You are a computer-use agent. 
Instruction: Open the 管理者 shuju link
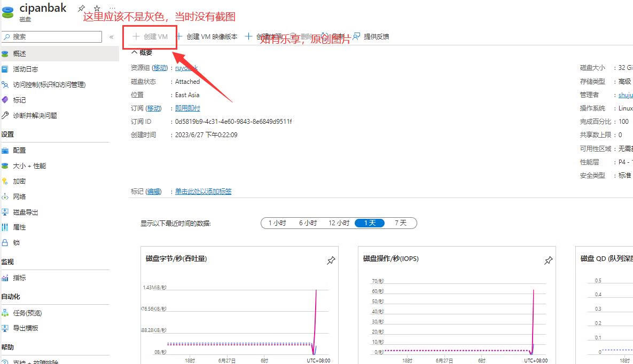pyautogui.click(x=626, y=95)
